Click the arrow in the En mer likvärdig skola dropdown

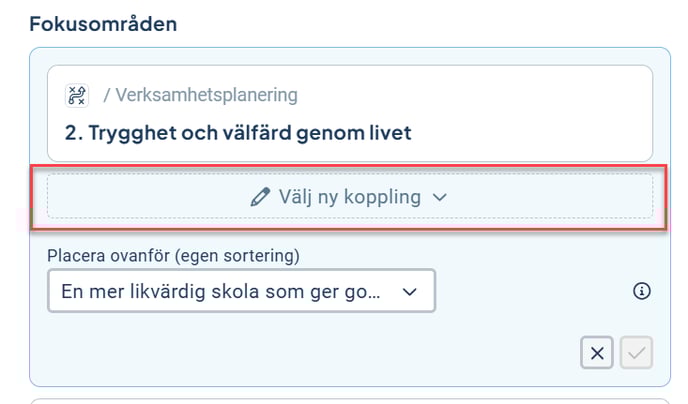(408, 292)
